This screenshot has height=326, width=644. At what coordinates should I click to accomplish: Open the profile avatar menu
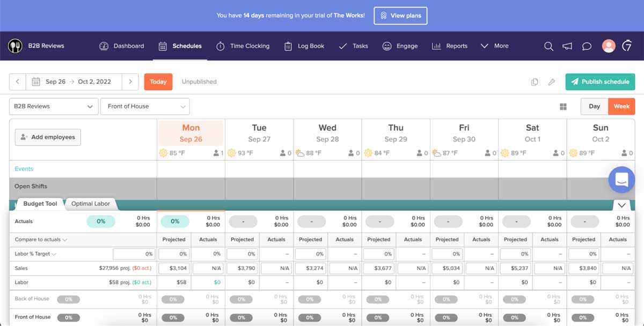tap(609, 46)
